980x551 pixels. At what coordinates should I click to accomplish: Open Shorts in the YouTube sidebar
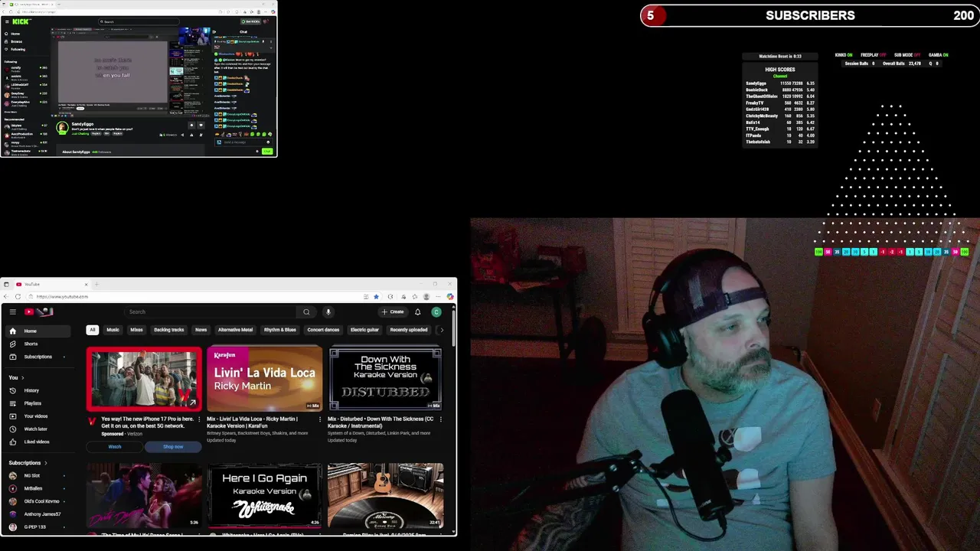[38, 344]
